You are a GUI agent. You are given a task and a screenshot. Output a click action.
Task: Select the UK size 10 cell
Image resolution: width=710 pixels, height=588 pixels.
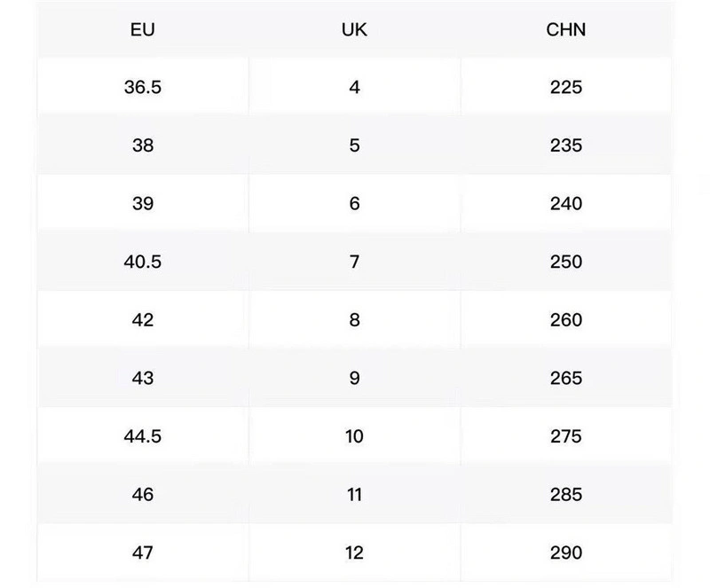click(354, 436)
